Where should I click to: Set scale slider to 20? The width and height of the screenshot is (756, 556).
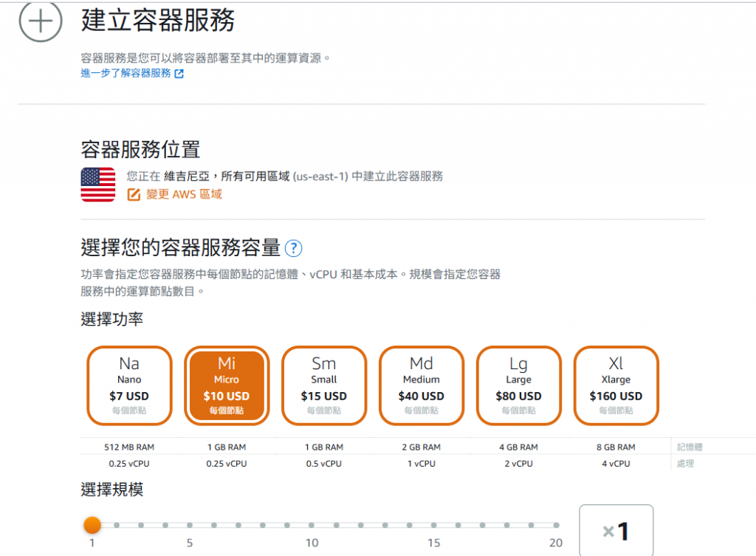(x=556, y=525)
